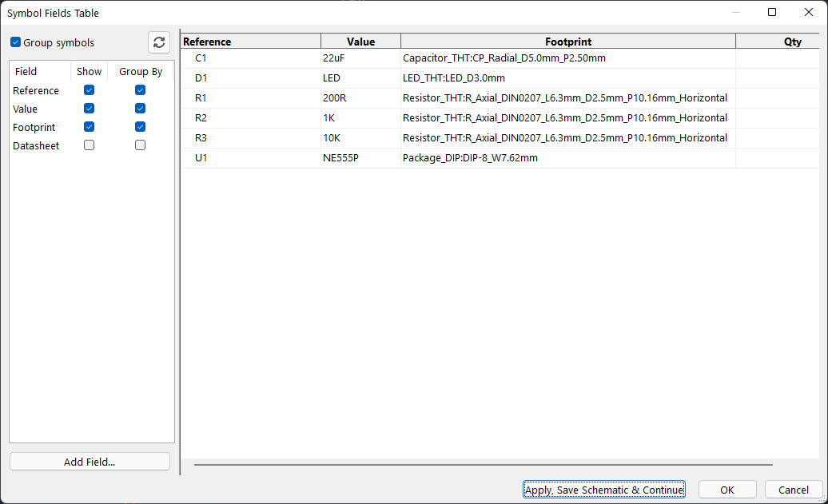Click the Qty column header
The height and width of the screenshot is (504, 828).
click(778, 42)
